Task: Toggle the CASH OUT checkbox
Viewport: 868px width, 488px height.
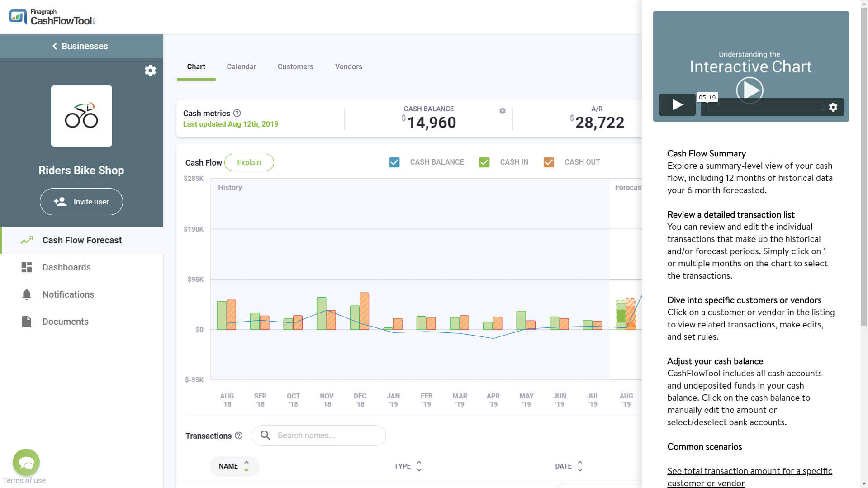Action: [549, 162]
